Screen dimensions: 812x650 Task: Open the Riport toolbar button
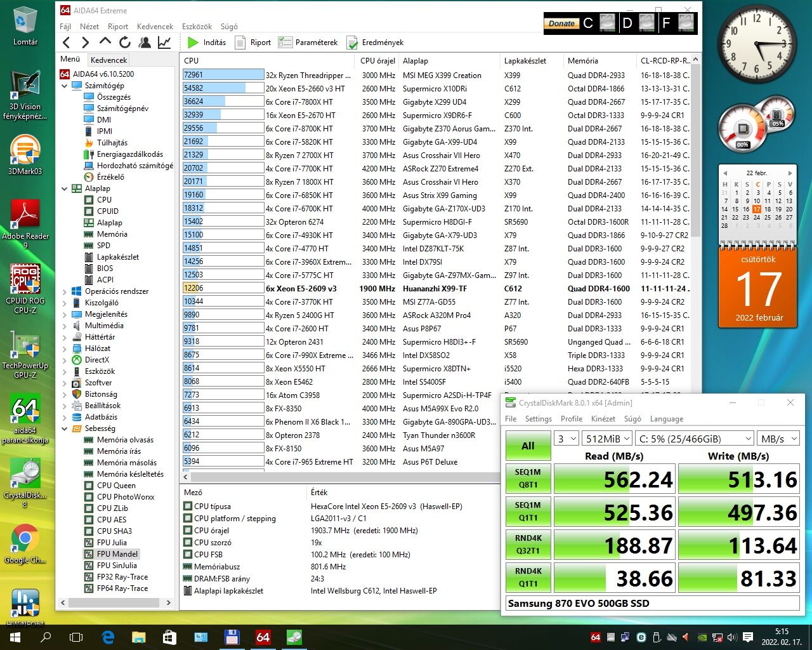pyautogui.click(x=252, y=43)
